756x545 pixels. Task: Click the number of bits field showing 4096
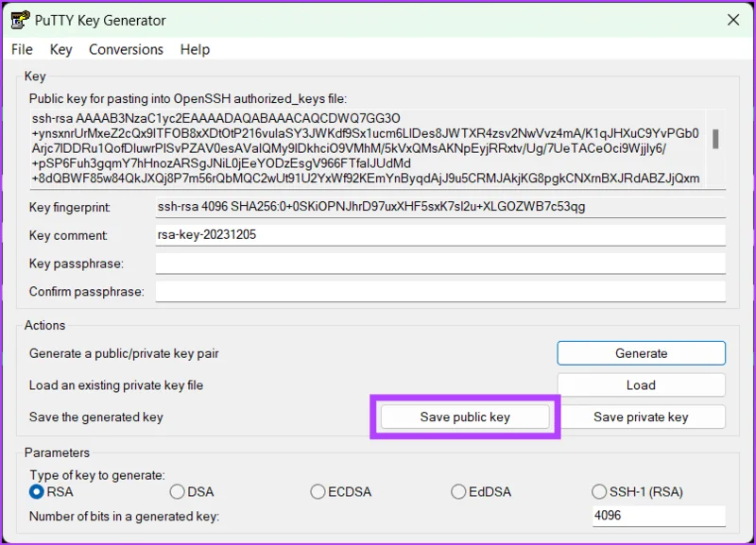coord(659,516)
